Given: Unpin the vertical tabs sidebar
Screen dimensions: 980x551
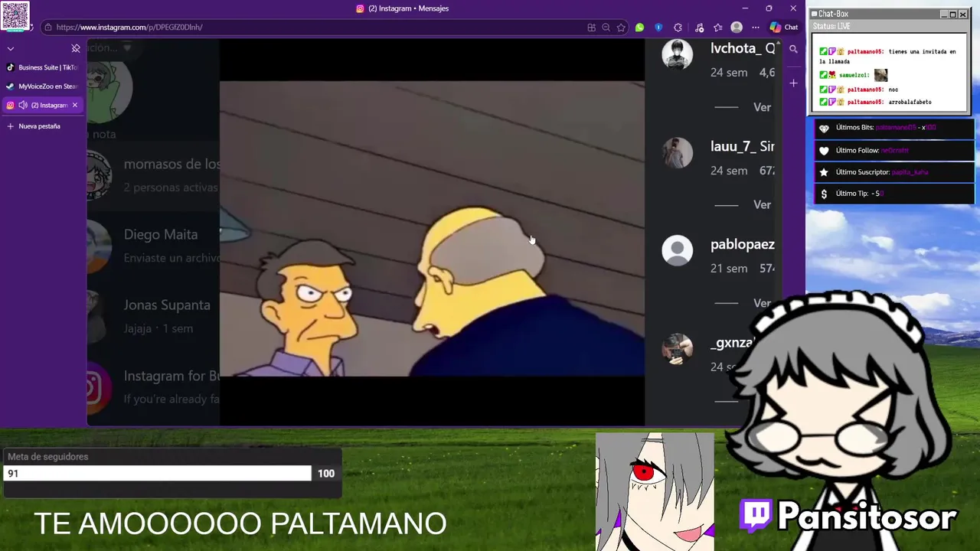Looking at the screenshot, I should pyautogui.click(x=76, y=48).
